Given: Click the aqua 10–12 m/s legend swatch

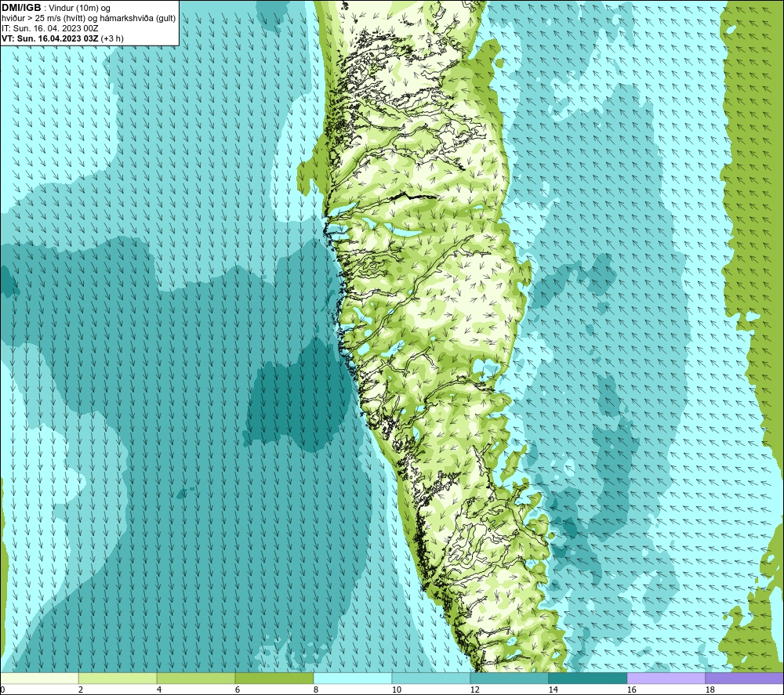Looking at the screenshot, I should [x=431, y=678].
